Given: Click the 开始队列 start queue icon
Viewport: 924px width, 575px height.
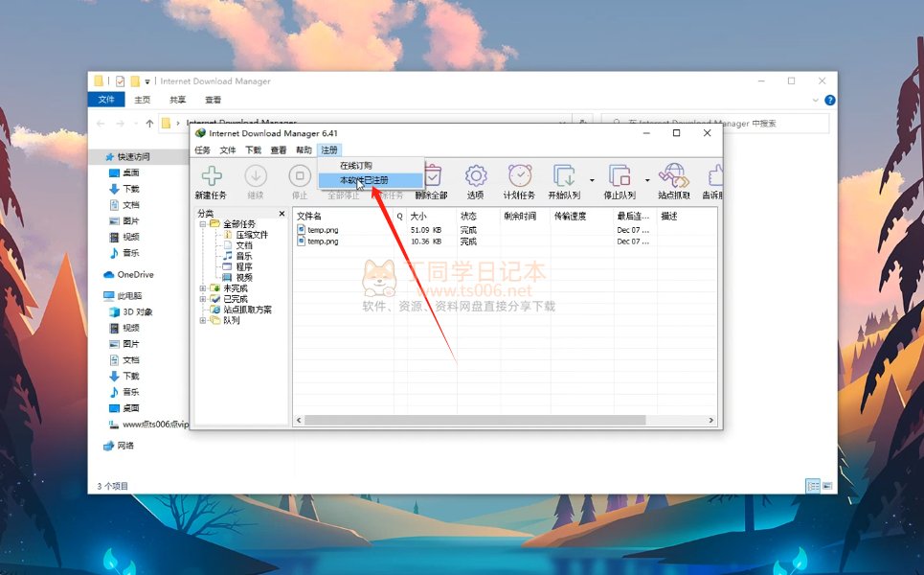Looking at the screenshot, I should point(564,175).
